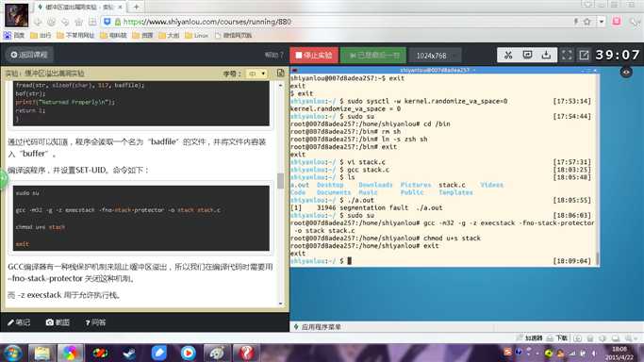This screenshot has height=362, width=644.
Task: Enter fullscreen mode with the expand icon
Action: click(567, 55)
